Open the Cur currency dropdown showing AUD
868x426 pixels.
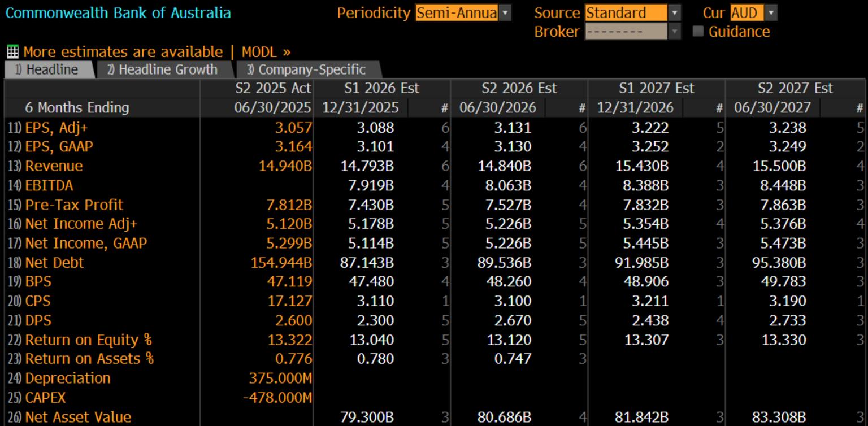point(753,13)
